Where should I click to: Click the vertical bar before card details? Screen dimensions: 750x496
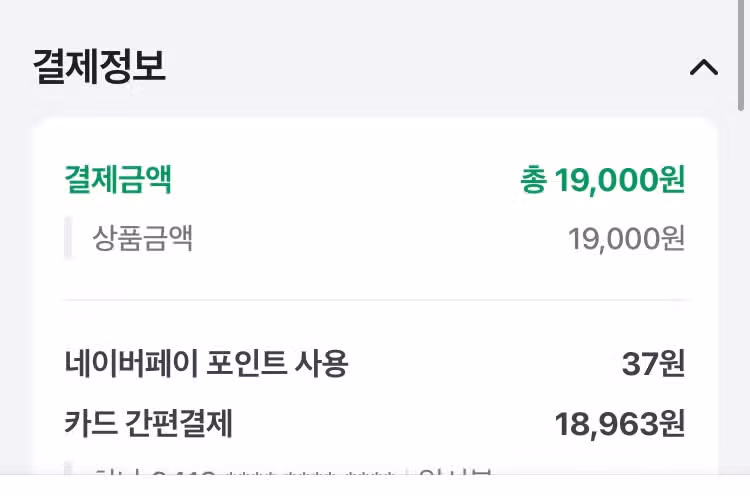coord(68,469)
